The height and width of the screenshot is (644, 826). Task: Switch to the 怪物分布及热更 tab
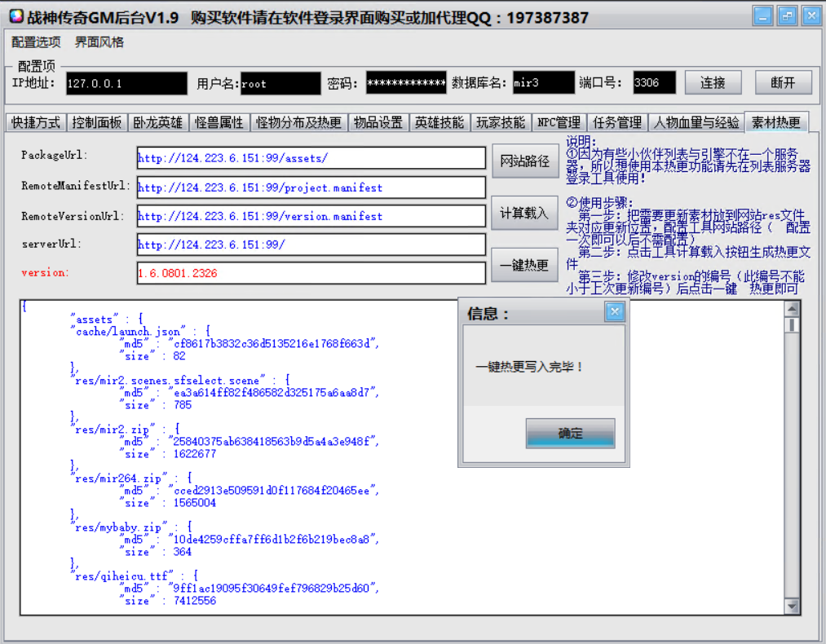coord(298,123)
